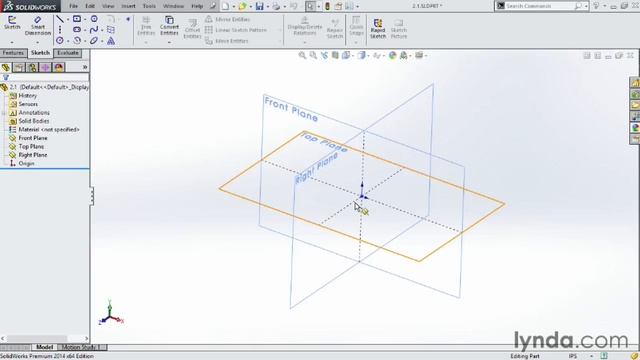
Task: Switch to the Evaluate tab
Action: (x=68, y=53)
